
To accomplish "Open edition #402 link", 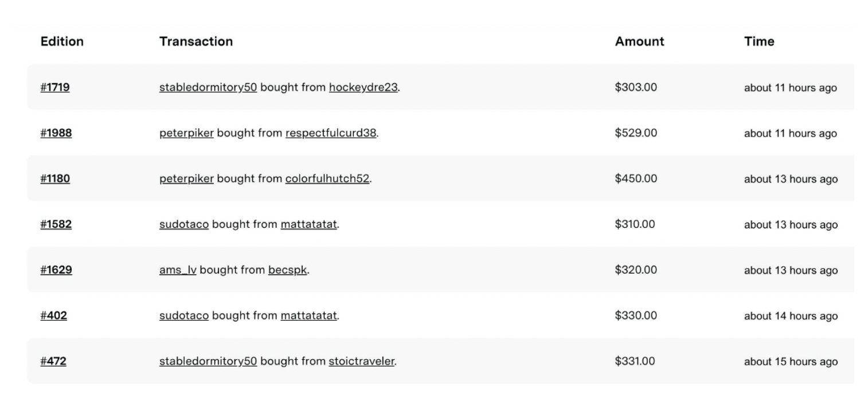I will (x=53, y=316).
